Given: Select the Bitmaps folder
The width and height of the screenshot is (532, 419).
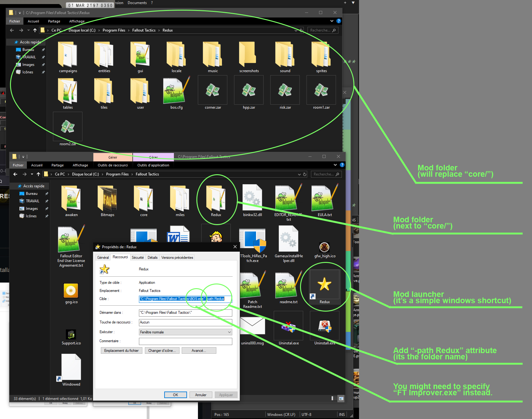Looking at the screenshot, I should pos(107,201).
